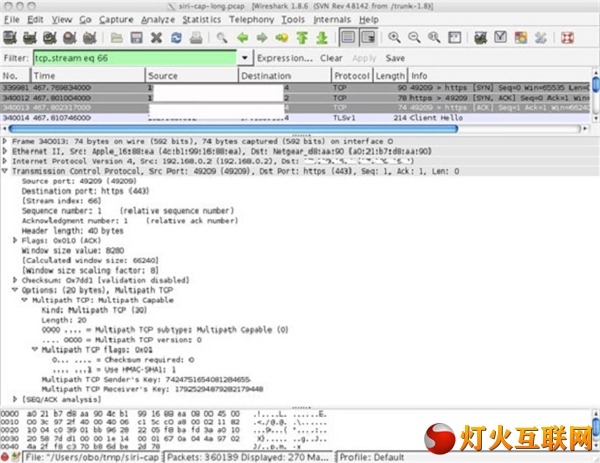Zoom in packet text
This screenshot has height=463, width=600.
pyautogui.click(x=394, y=37)
